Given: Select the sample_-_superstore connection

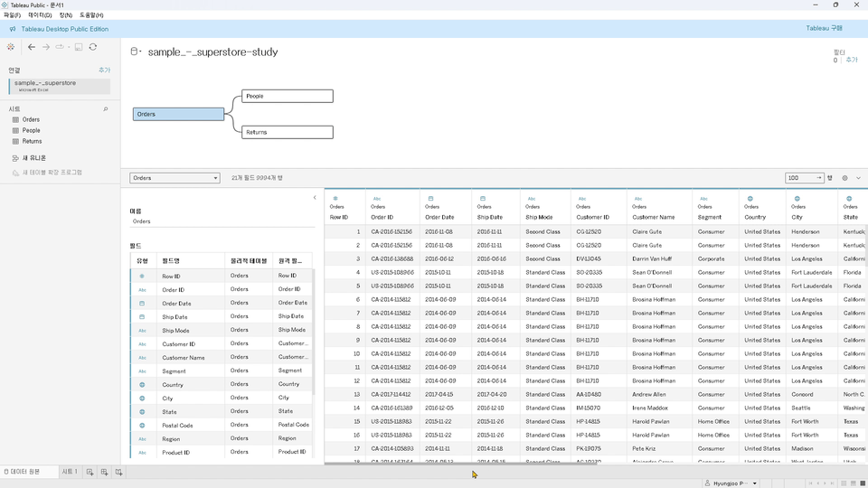Looking at the screenshot, I should [x=60, y=86].
